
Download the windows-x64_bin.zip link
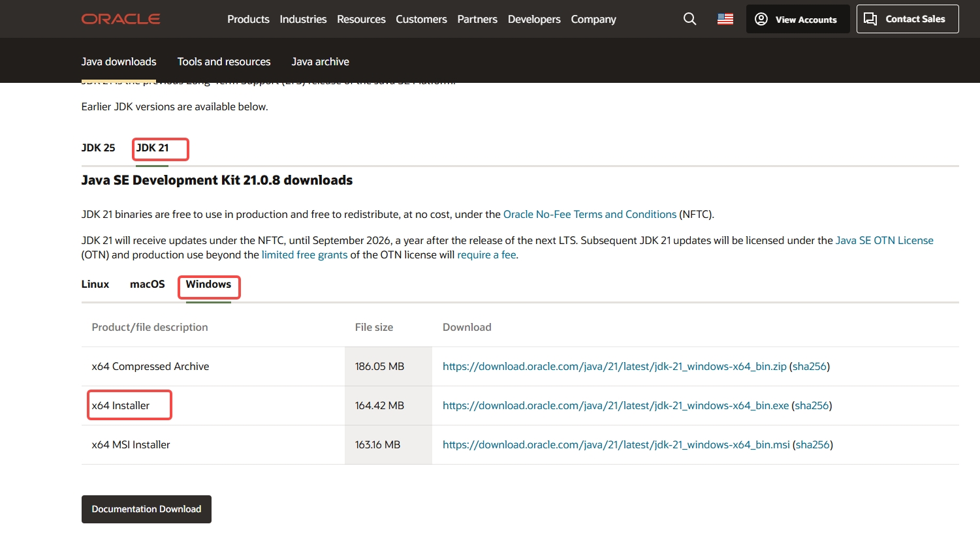[614, 366]
